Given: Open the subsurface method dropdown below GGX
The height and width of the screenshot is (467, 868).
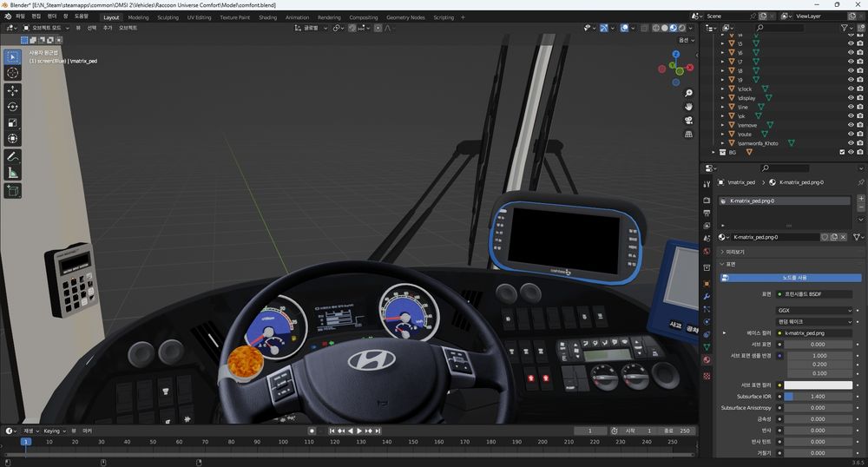Looking at the screenshot, I should [x=814, y=321].
